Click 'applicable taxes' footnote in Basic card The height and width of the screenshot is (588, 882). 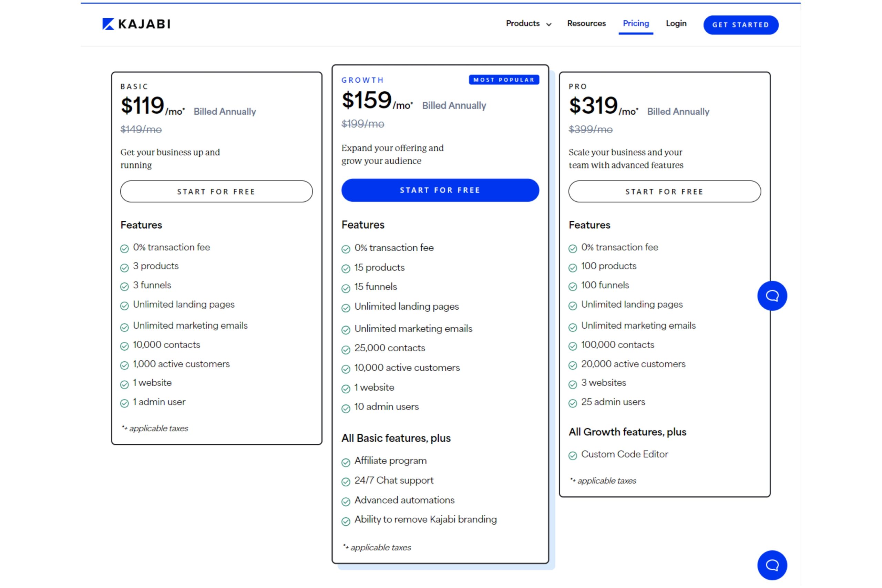point(154,428)
